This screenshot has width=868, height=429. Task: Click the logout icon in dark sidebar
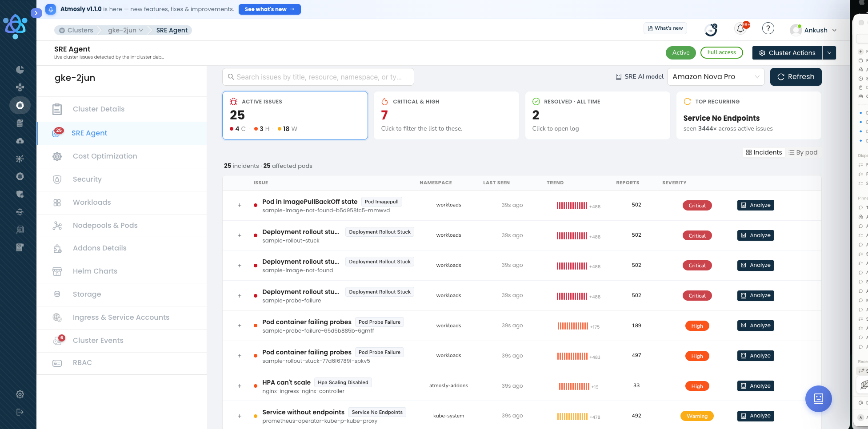[20, 412]
